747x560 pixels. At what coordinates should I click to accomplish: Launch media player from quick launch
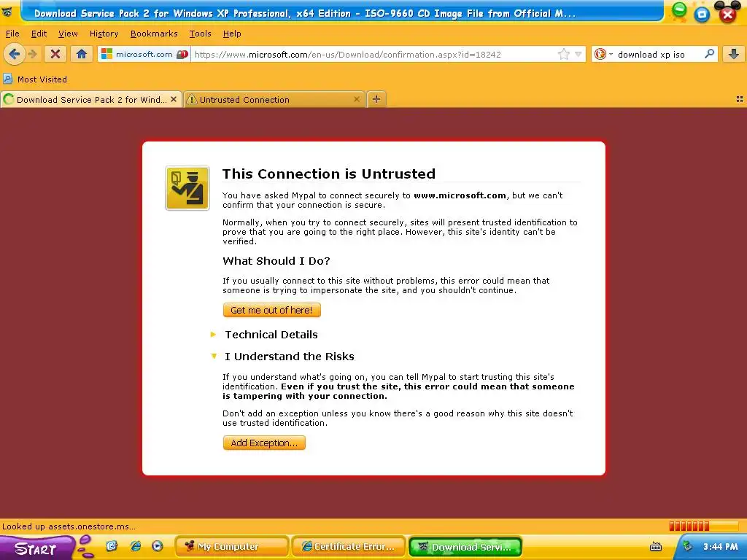(158, 546)
